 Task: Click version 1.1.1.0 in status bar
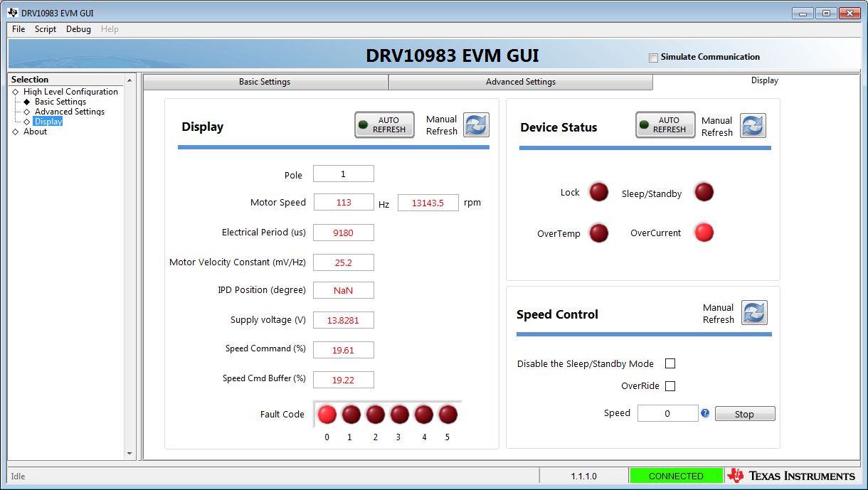pos(584,476)
